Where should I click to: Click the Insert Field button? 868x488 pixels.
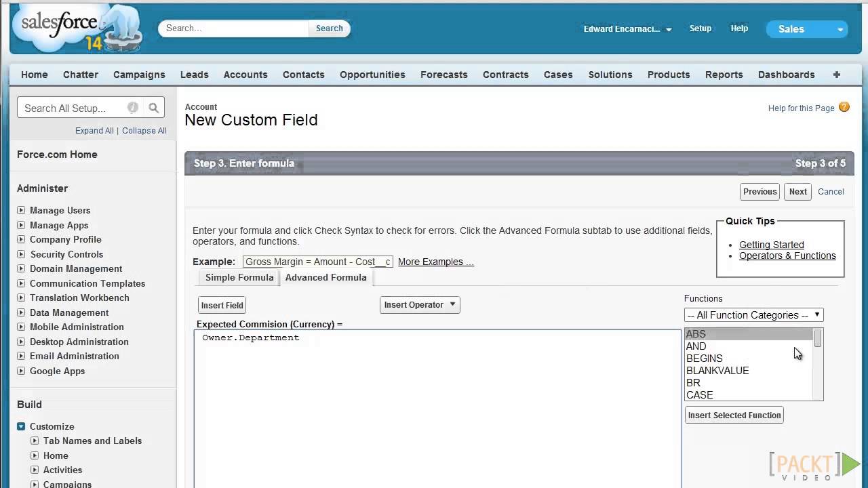222,306
